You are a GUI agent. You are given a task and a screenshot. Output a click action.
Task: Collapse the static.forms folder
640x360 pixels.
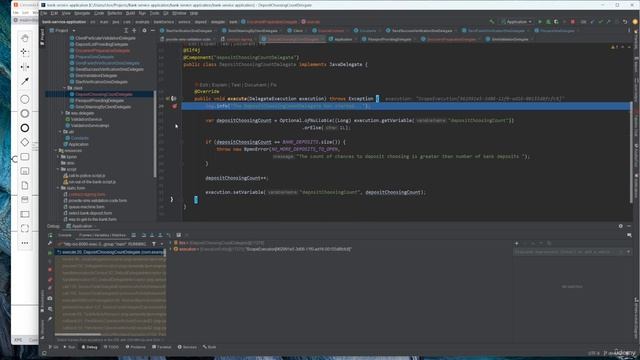[58, 188]
